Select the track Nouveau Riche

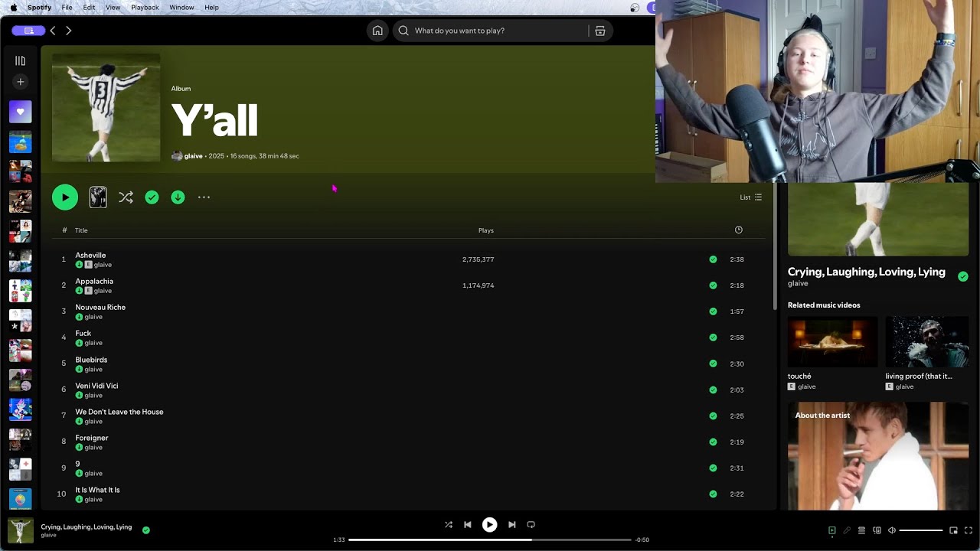coord(100,307)
